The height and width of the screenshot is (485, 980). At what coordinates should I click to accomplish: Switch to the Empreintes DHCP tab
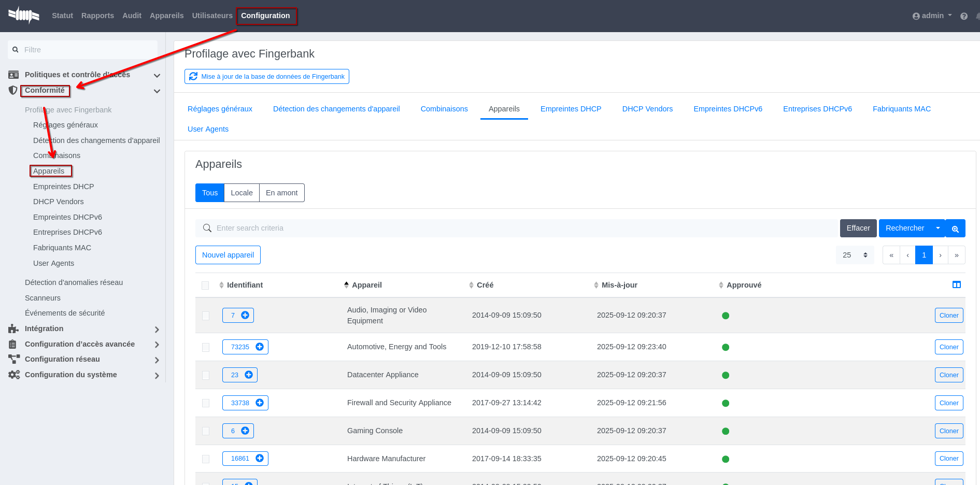pyautogui.click(x=571, y=109)
